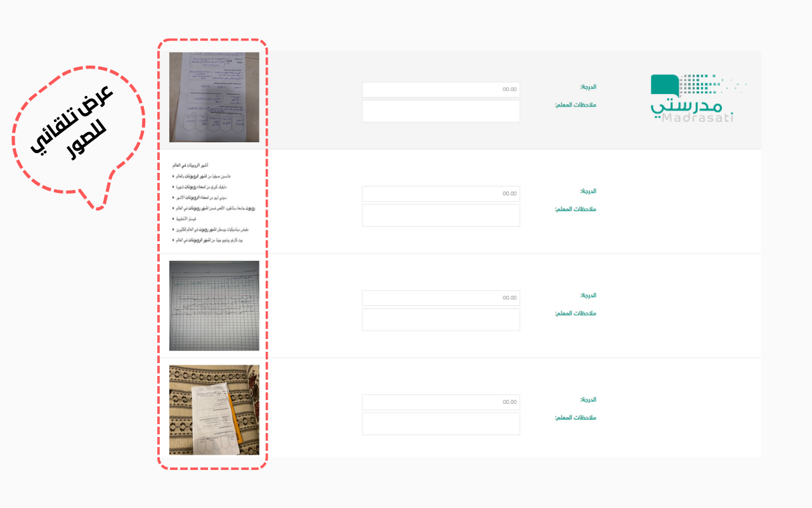Open the paper-with-pencil photo thumbnail
The image size is (812, 508).
214,410
